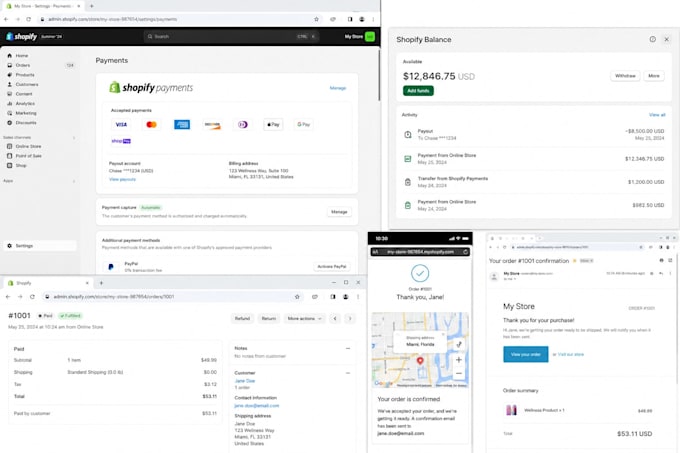Zoom in on the order map
Screen dimensions: 680x453
tap(458, 360)
